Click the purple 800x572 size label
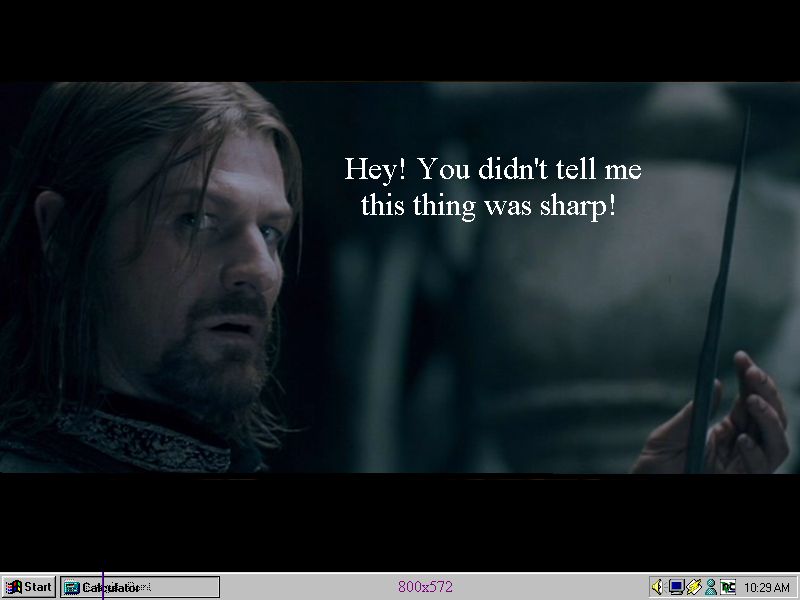The height and width of the screenshot is (600, 800). tap(425, 587)
